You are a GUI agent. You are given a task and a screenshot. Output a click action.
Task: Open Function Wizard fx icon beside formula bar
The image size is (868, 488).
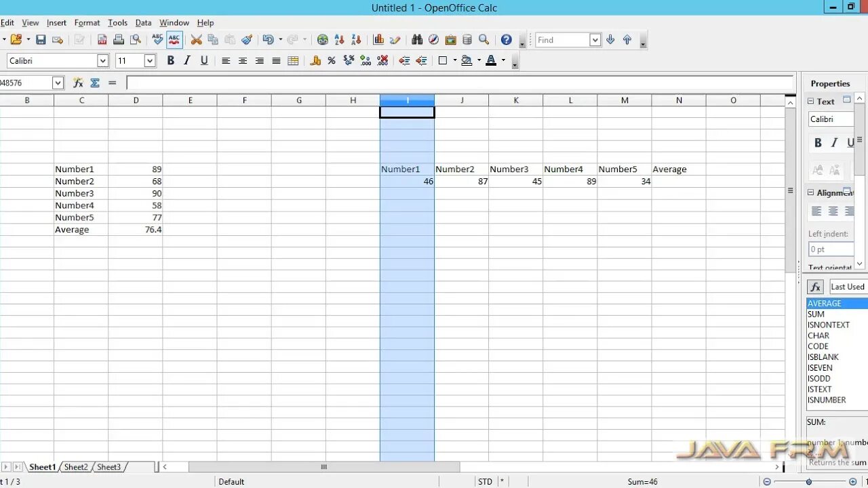(x=78, y=83)
